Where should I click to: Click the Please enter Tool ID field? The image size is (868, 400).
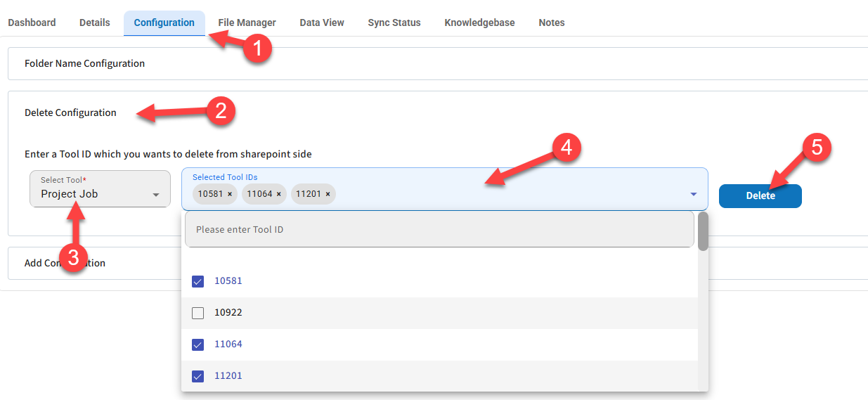(439, 230)
